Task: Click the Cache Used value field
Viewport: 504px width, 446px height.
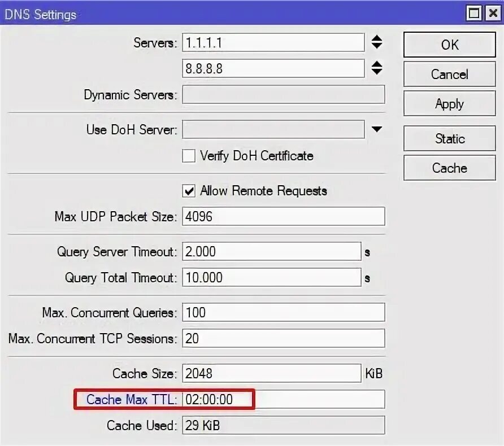Action: 284,425
